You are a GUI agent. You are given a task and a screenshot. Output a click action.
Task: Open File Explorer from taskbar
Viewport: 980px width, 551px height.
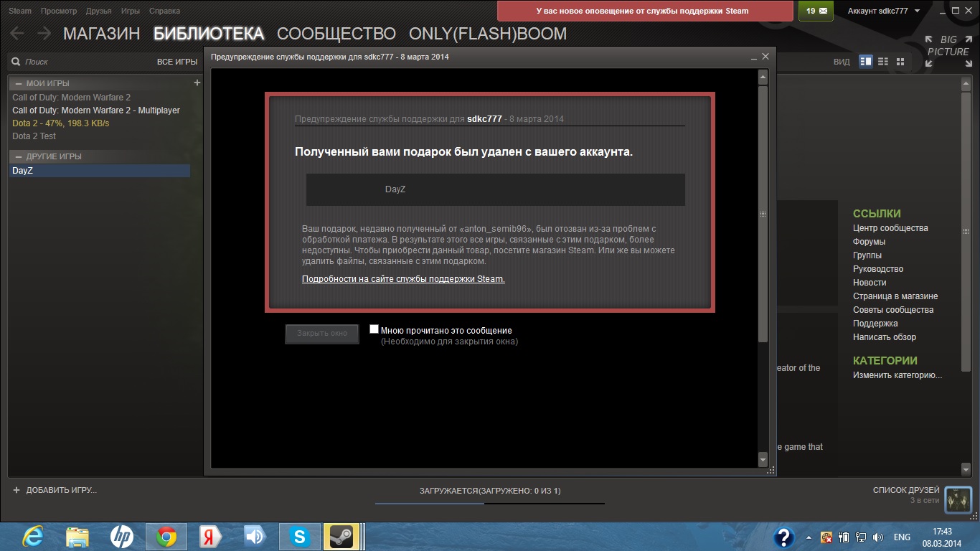pos(77,537)
